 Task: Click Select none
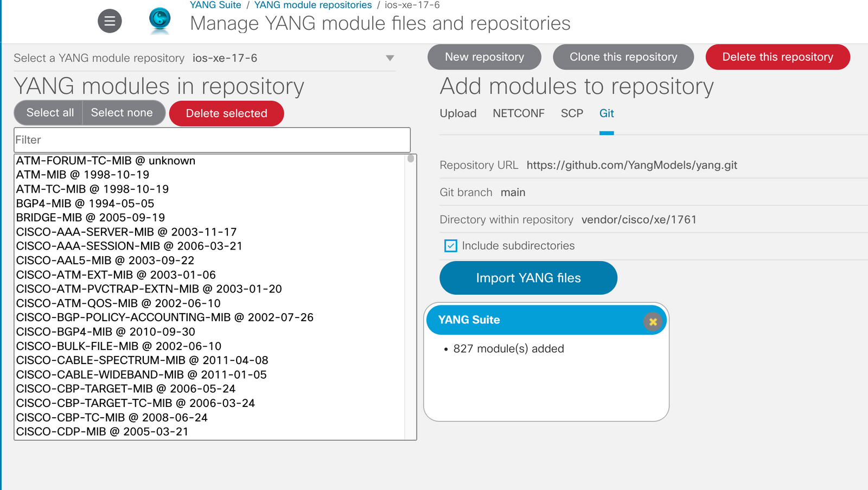coord(122,112)
